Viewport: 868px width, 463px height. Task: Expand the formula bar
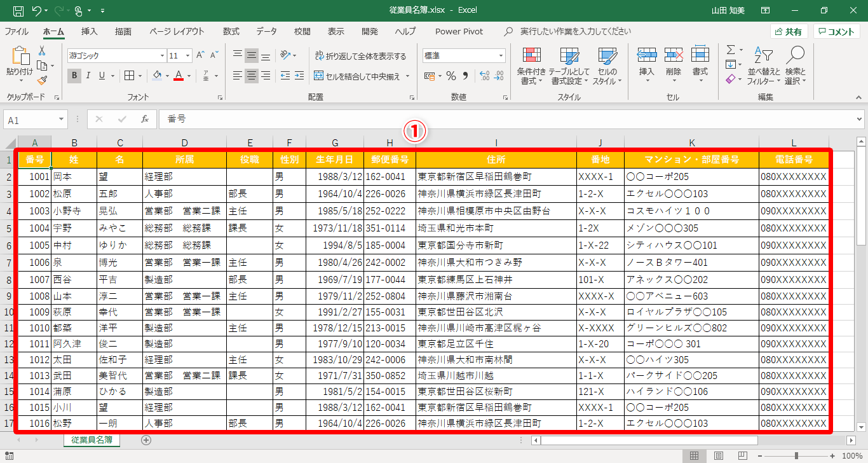pos(860,119)
